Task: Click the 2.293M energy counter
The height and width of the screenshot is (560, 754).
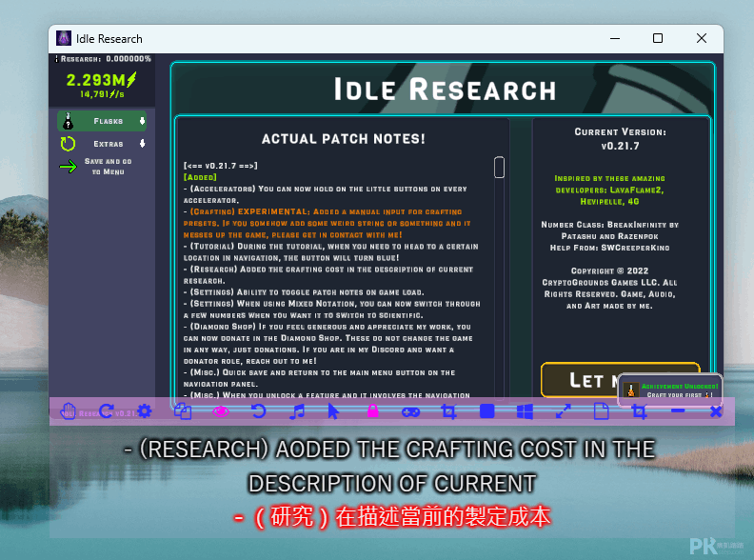Action: point(102,80)
